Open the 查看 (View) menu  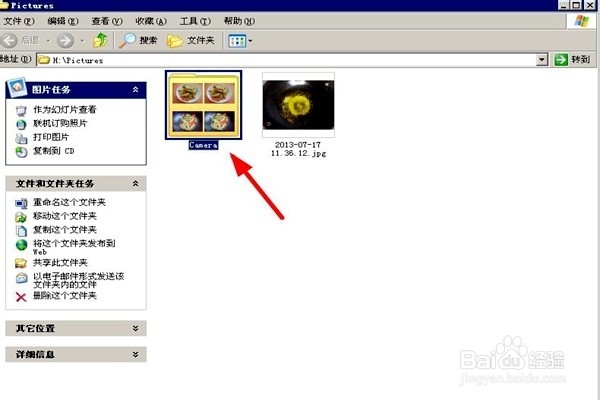107,21
